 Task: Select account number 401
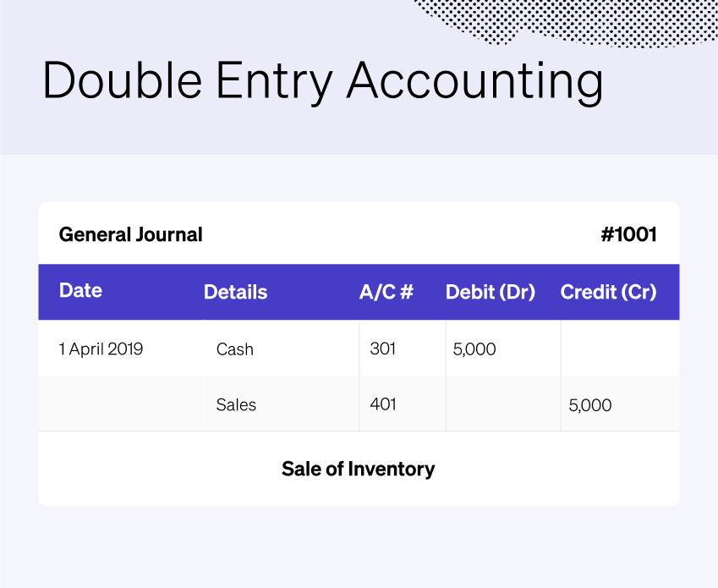click(383, 404)
